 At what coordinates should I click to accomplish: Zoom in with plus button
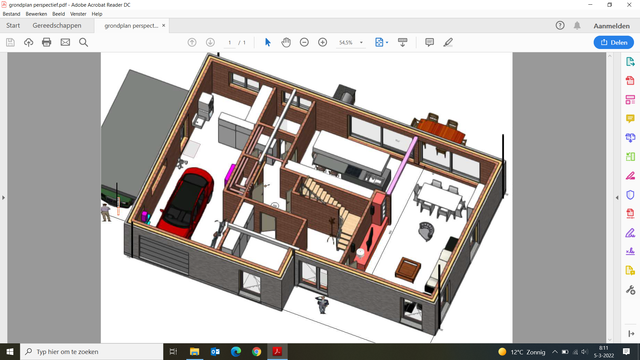click(322, 42)
